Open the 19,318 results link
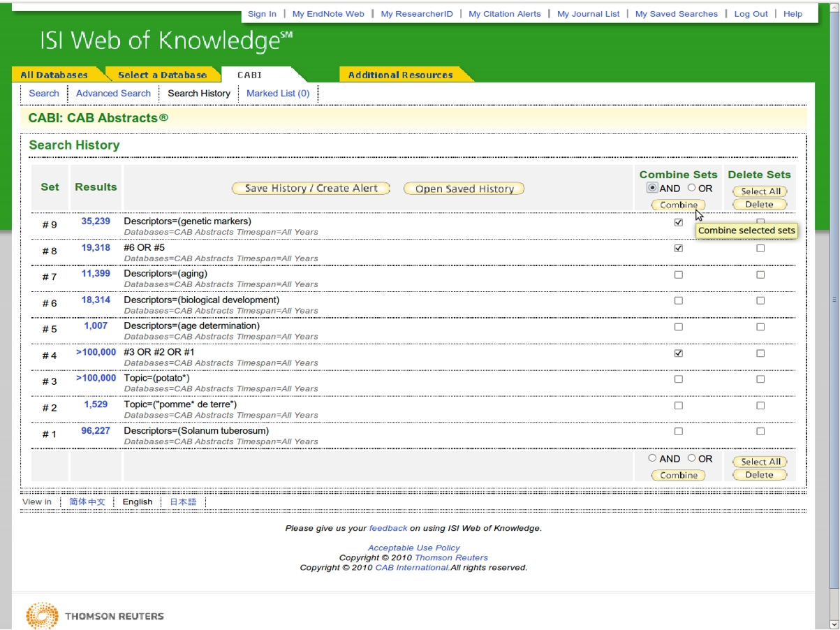Viewport: 840px width, 630px height. (x=96, y=247)
